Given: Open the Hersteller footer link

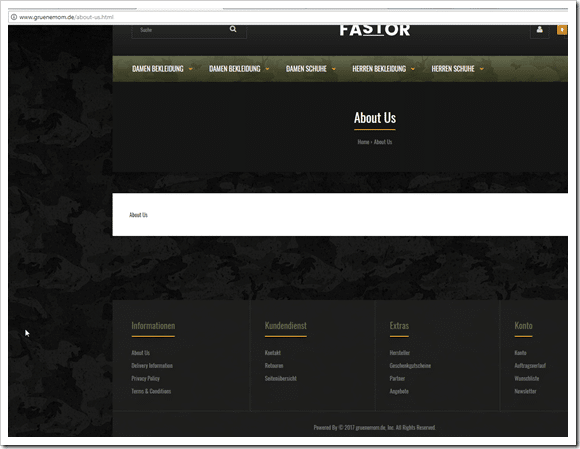Looking at the screenshot, I should (400, 353).
